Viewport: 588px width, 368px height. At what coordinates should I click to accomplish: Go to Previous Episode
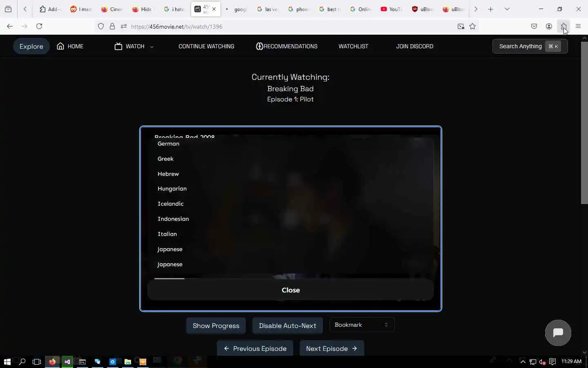[x=255, y=348]
